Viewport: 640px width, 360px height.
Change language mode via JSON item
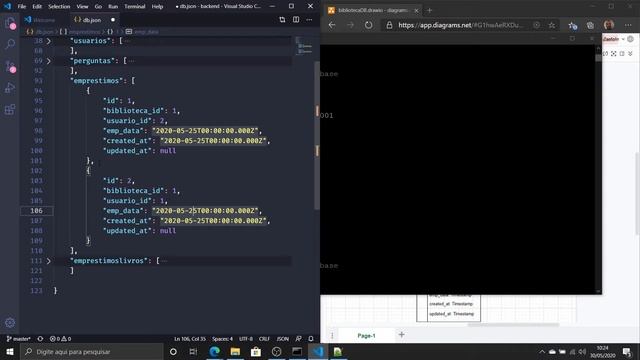tap(282, 339)
